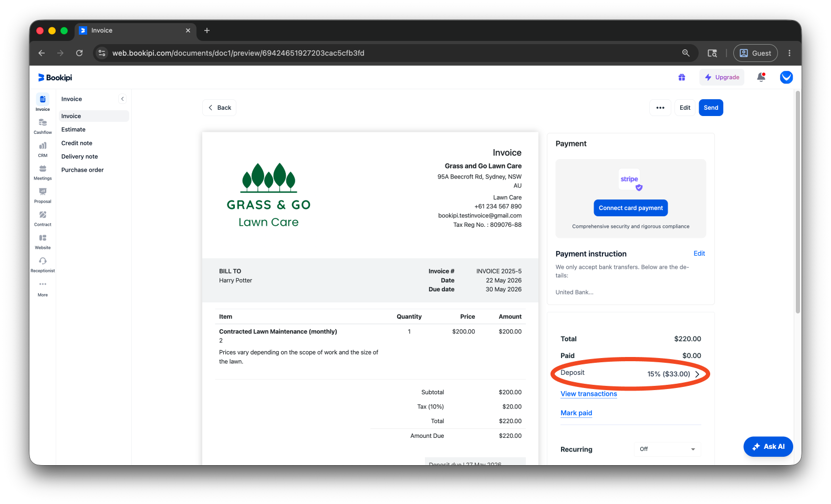Click the United Bank... instruction text
The image size is (831, 504).
click(x=574, y=292)
